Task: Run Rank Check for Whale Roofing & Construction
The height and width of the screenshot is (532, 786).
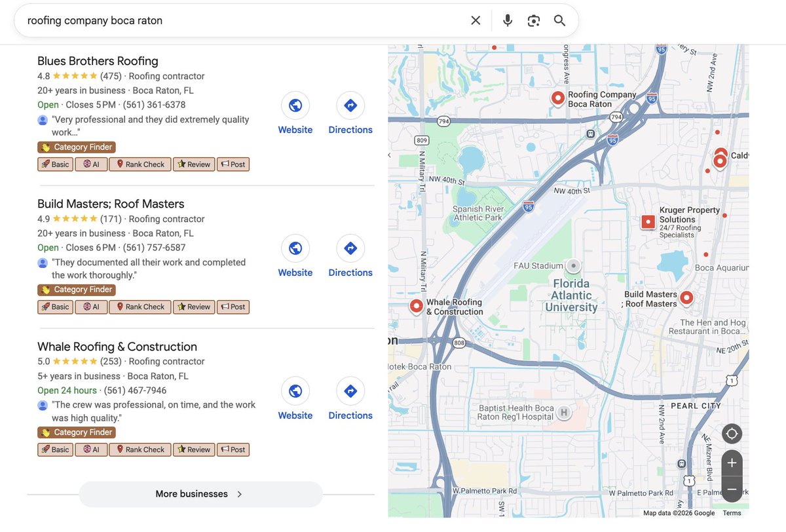Action: coord(140,449)
